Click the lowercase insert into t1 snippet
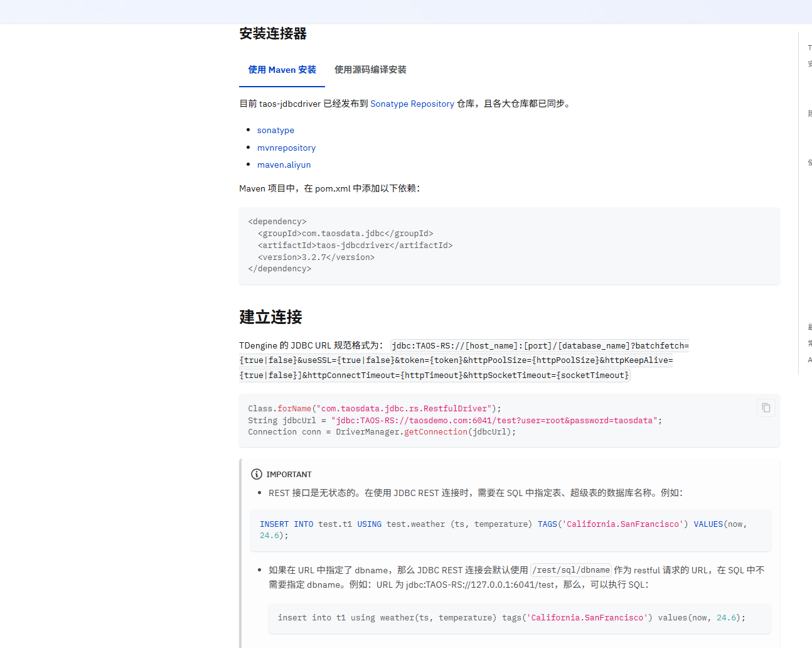The width and height of the screenshot is (812, 648). point(511,618)
